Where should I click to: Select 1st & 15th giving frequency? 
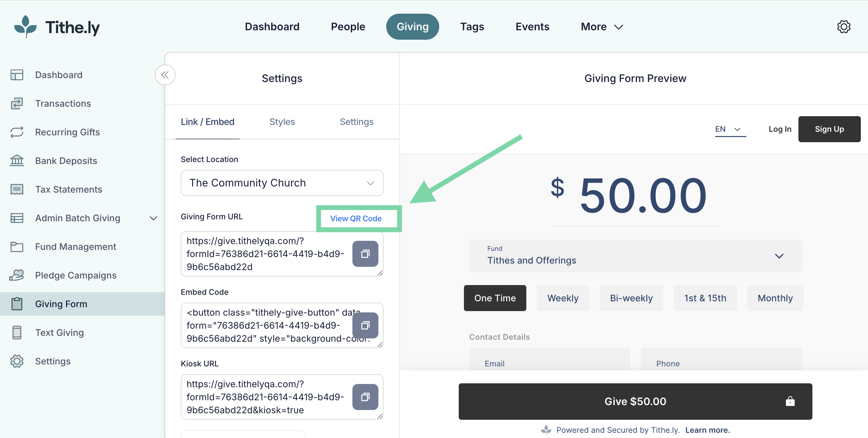[705, 298]
